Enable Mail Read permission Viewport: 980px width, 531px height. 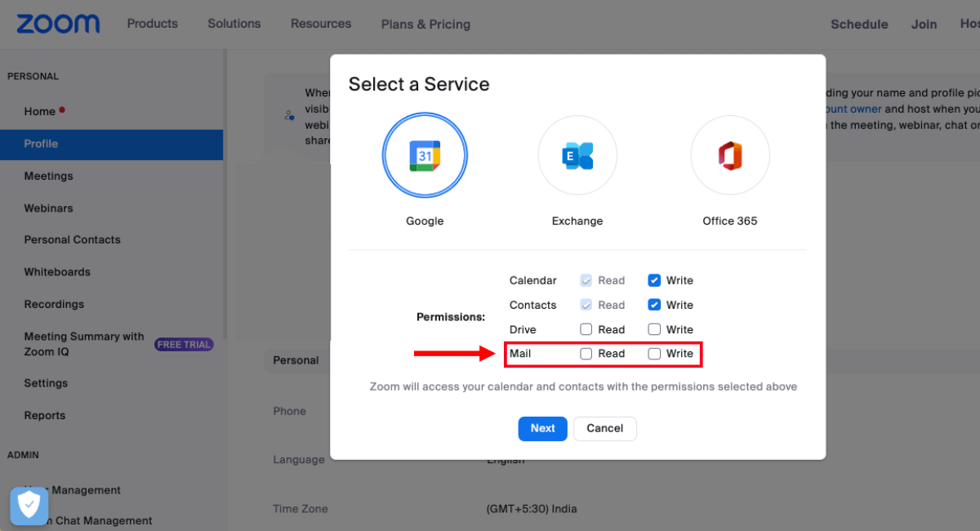pos(586,354)
